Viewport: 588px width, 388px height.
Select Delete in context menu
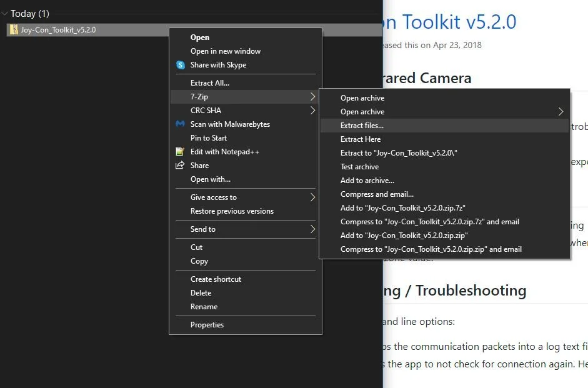pos(246,293)
